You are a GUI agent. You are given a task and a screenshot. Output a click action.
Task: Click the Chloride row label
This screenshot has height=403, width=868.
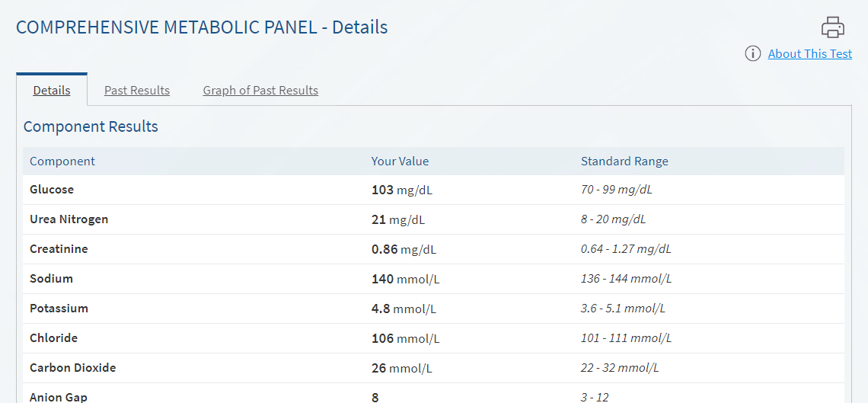click(54, 338)
